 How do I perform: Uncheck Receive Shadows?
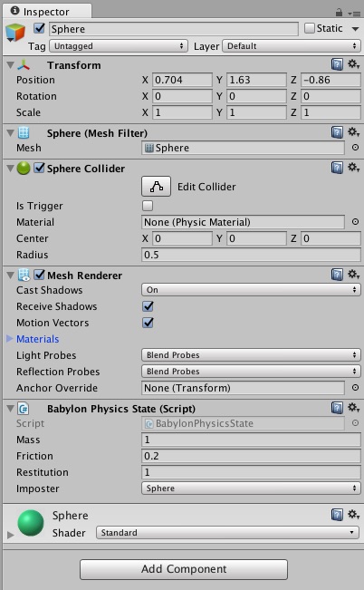(x=148, y=306)
